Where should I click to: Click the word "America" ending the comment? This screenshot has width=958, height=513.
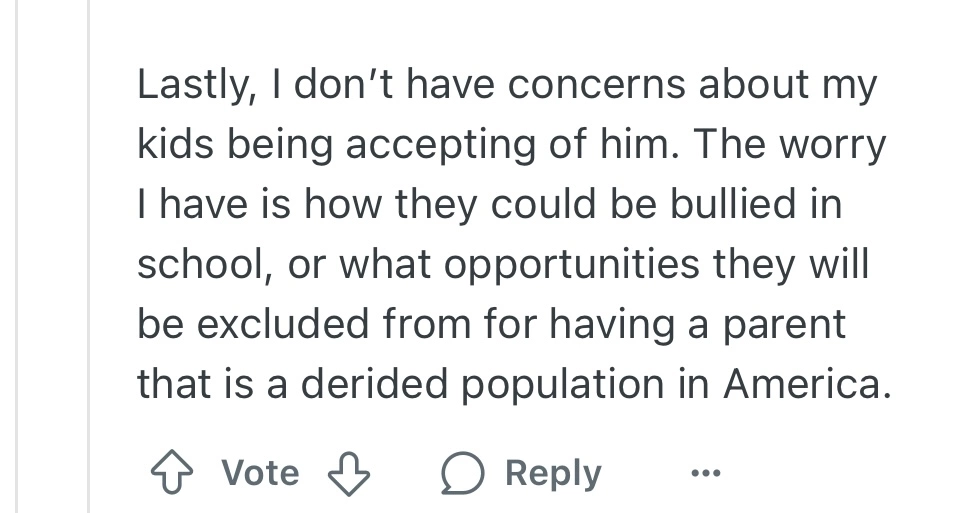[805, 384]
